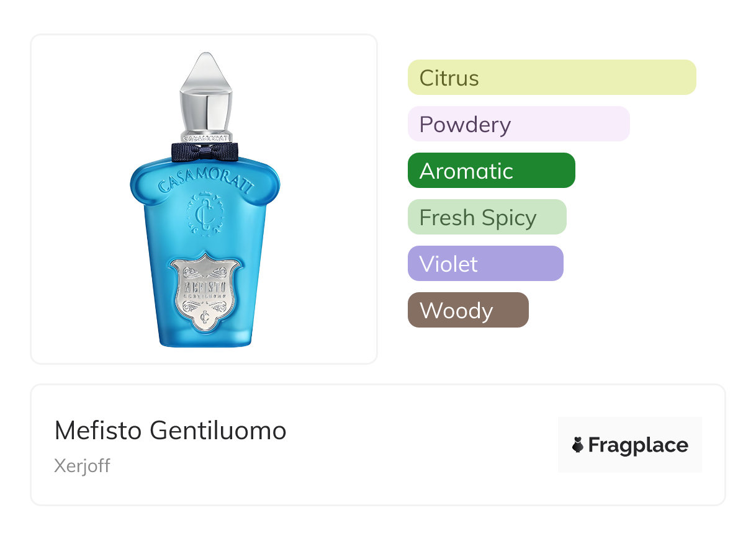Click the green Aromatic accord bar
756x536 pixels.
pyautogui.click(x=491, y=171)
